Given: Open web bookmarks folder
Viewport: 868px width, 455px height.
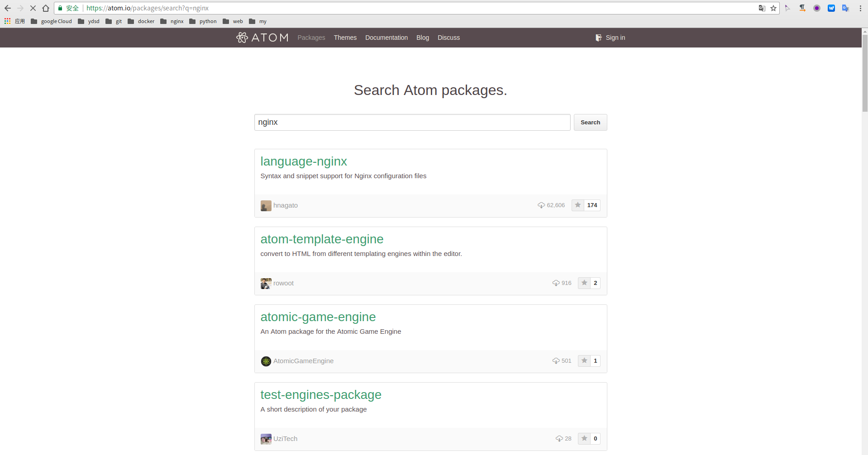Looking at the screenshot, I should coord(233,21).
